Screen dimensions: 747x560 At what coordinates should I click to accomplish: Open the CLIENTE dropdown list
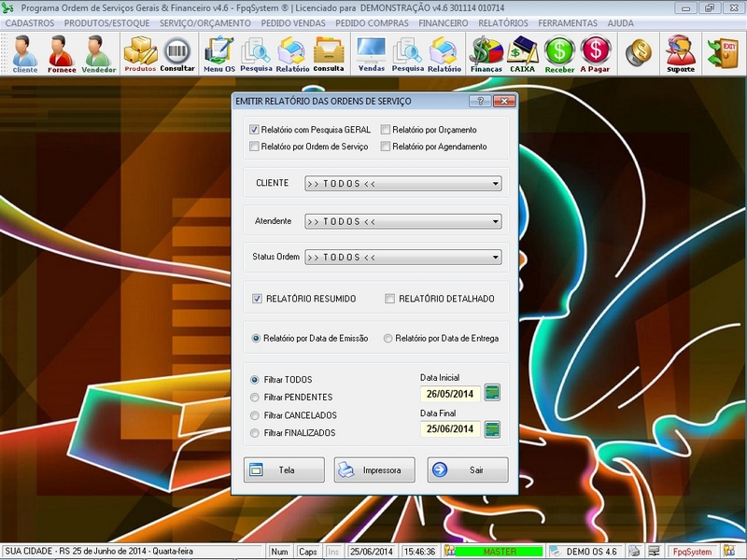[496, 184]
